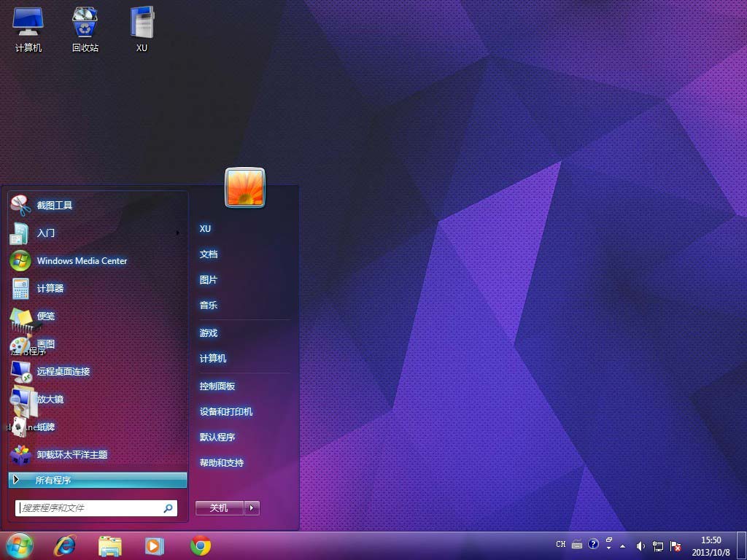Open Google Chrome from the taskbar

[201, 545]
